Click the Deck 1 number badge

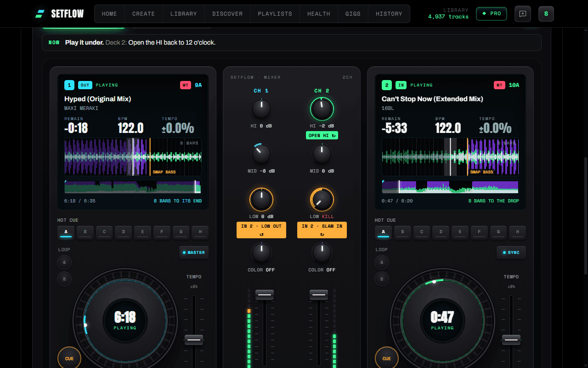pyautogui.click(x=69, y=85)
